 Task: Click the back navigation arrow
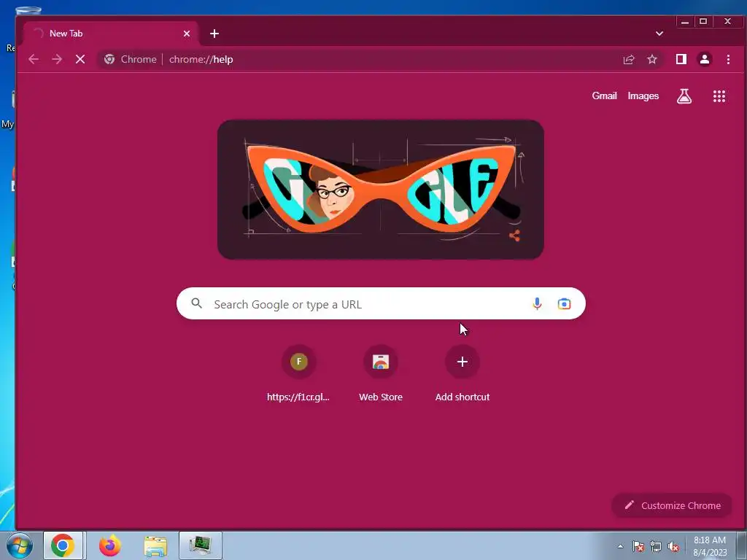[34, 59]
